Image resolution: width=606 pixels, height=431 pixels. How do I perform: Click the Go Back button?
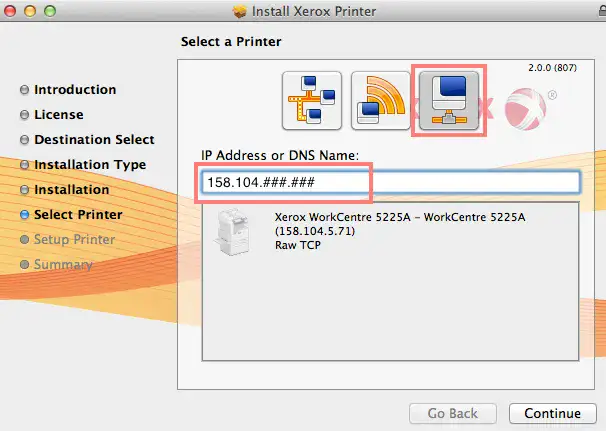pyautogui.click(x=453, y=413)
